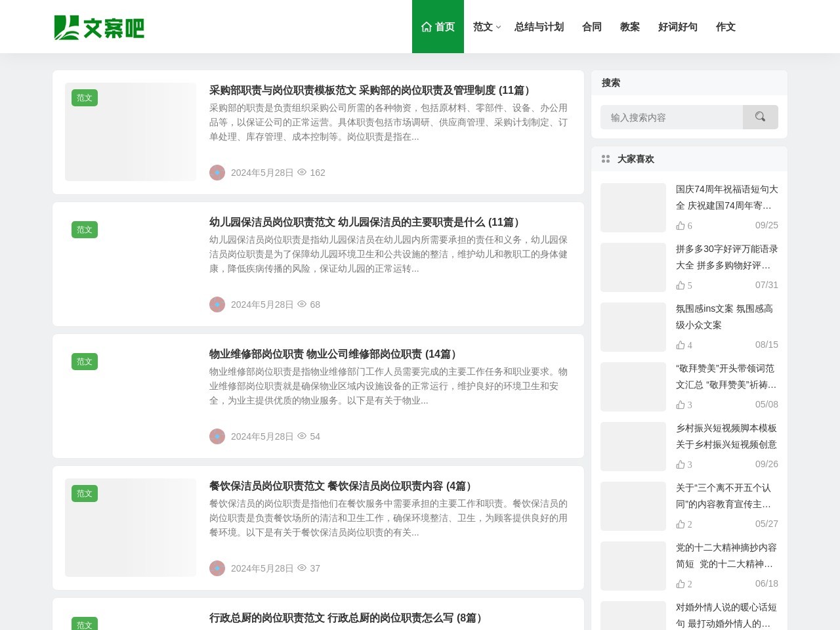Open thumbnail of 敬拜赞美 post

tap(633, 387)
